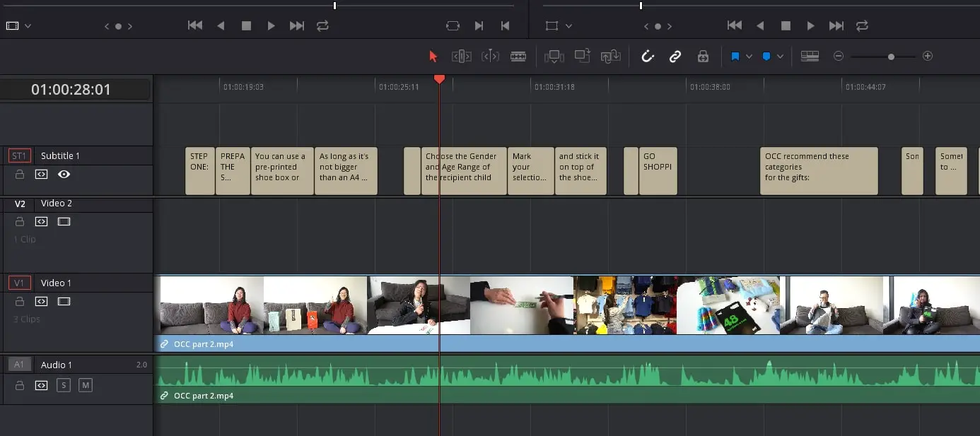Select the 'GO SHOPPI' subtitle clip
980x436 pixels.
[x=658, y=171]
